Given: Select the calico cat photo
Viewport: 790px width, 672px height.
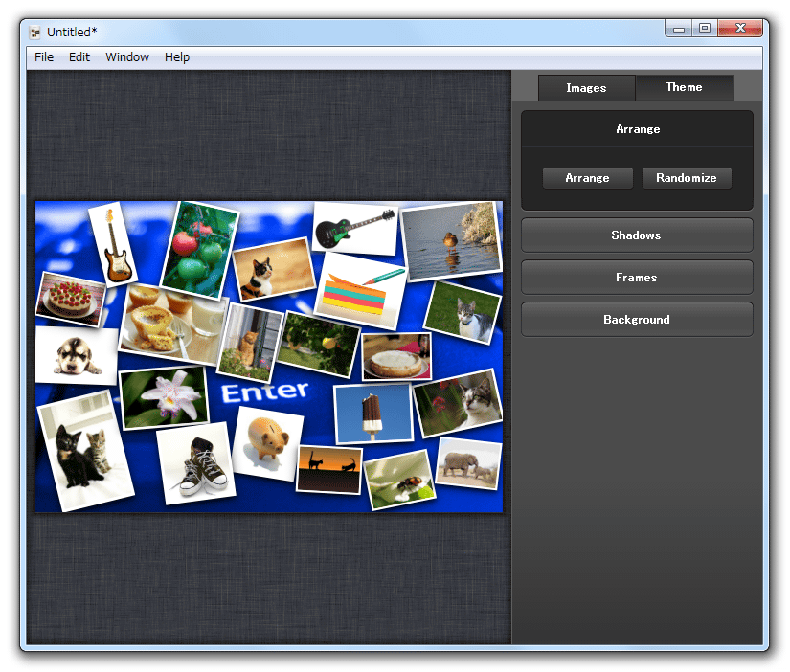Looking at the screenshot, I should (x=274, y=270).
